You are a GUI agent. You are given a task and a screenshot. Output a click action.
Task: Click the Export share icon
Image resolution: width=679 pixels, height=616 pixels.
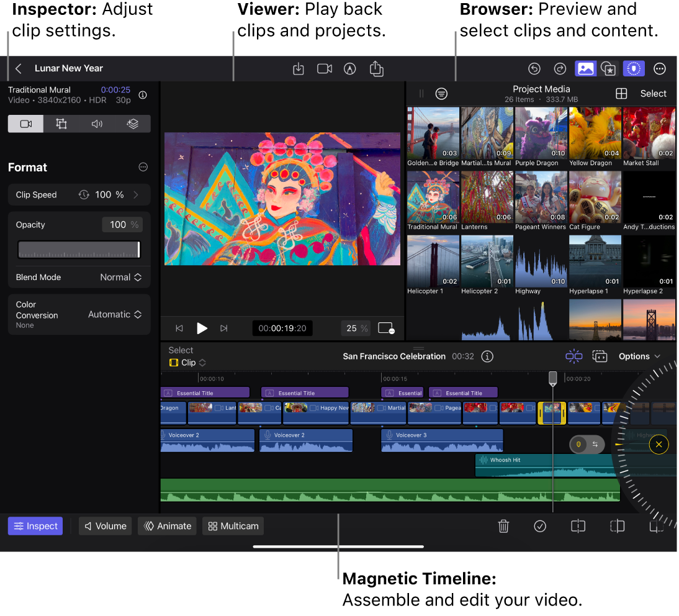pos(377,69)
